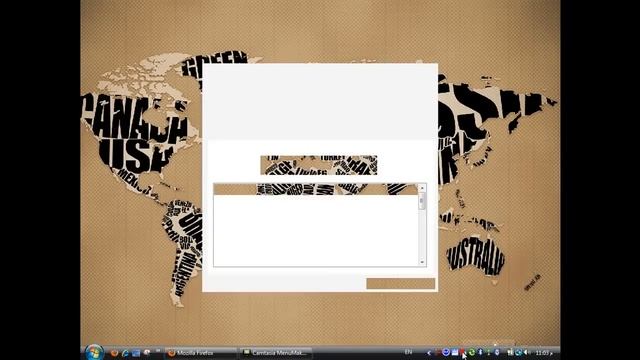Click the dialog list scrollbar thumb
This screenshot has width=640, height=360.
pos(422,201)
